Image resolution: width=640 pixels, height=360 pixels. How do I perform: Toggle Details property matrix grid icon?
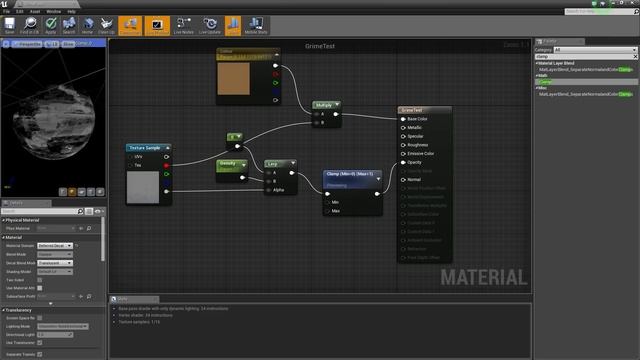[89, 211]
